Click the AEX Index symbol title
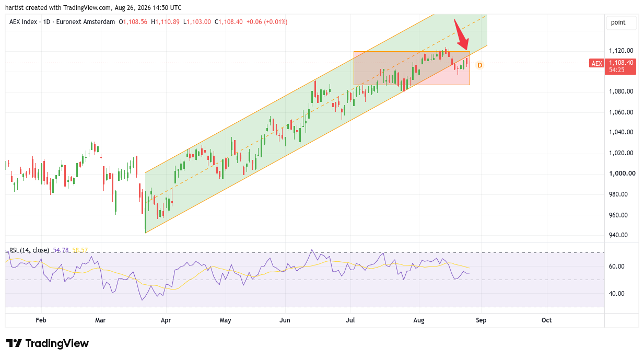This screenshot has width=644, height=359. tap(63, 22)
